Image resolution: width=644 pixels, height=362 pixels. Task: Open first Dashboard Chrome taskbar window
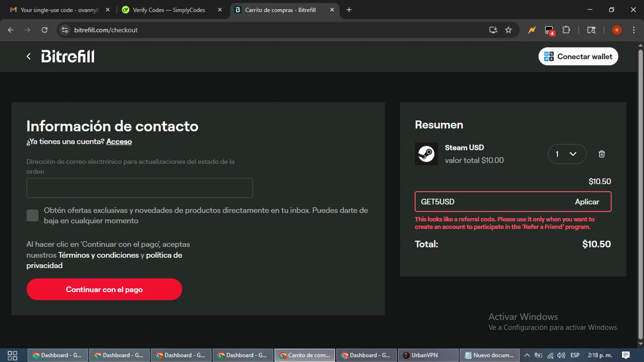(x=58, y=355)
